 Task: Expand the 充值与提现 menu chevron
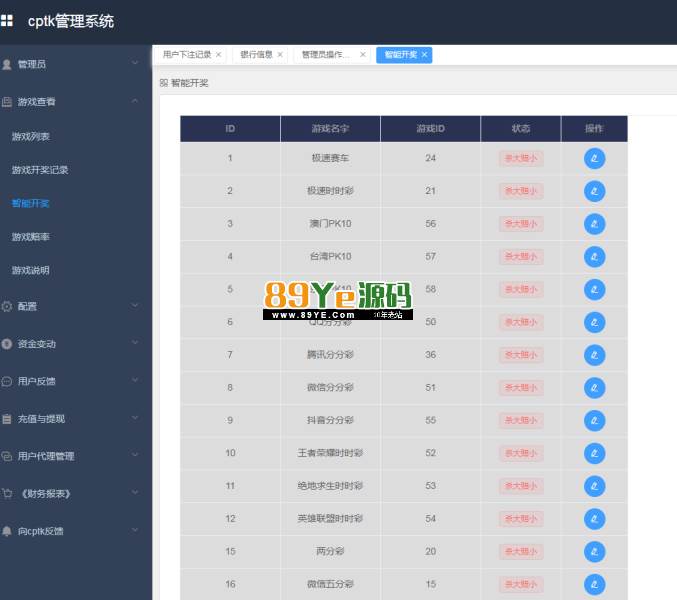[x=135, y=417]
